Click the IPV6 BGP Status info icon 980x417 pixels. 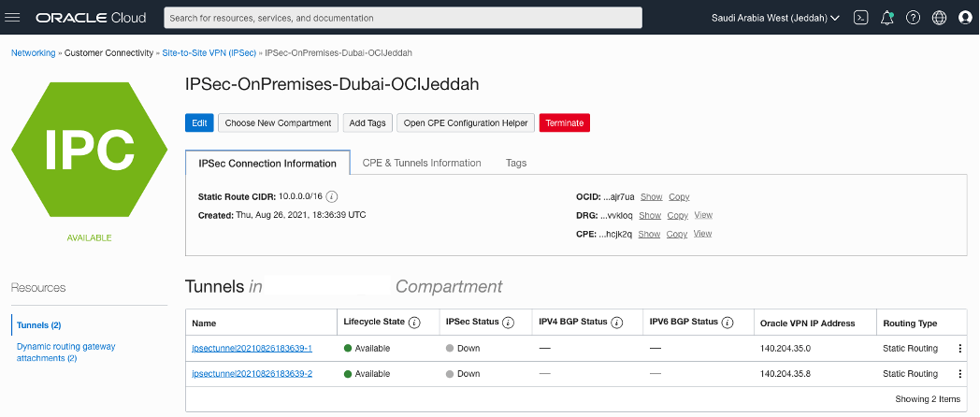[x=727, y=323]
